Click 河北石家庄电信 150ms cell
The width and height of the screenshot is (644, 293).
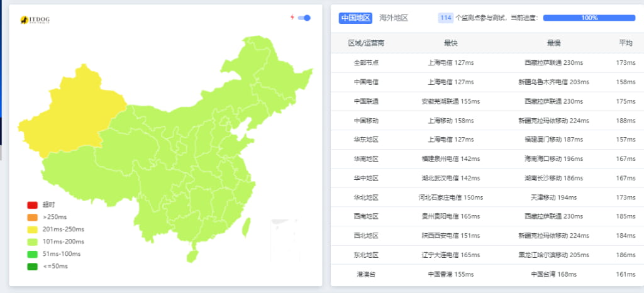click(450, 197)
